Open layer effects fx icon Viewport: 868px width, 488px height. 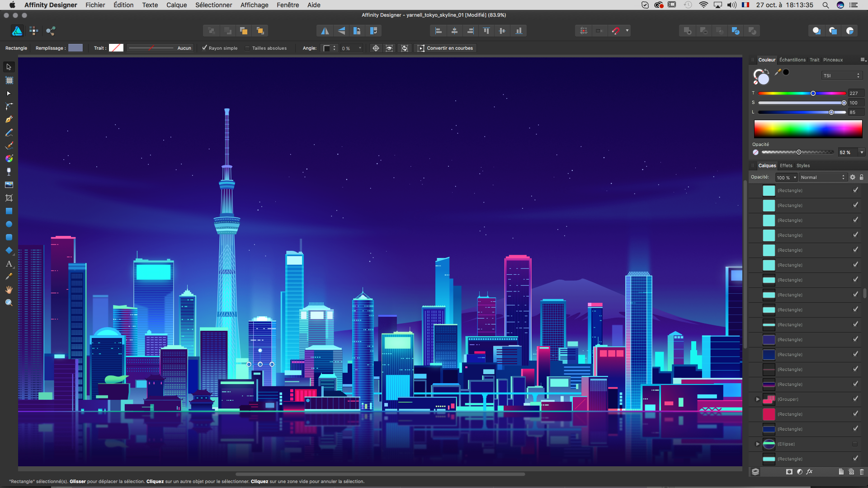coord(809,472)
